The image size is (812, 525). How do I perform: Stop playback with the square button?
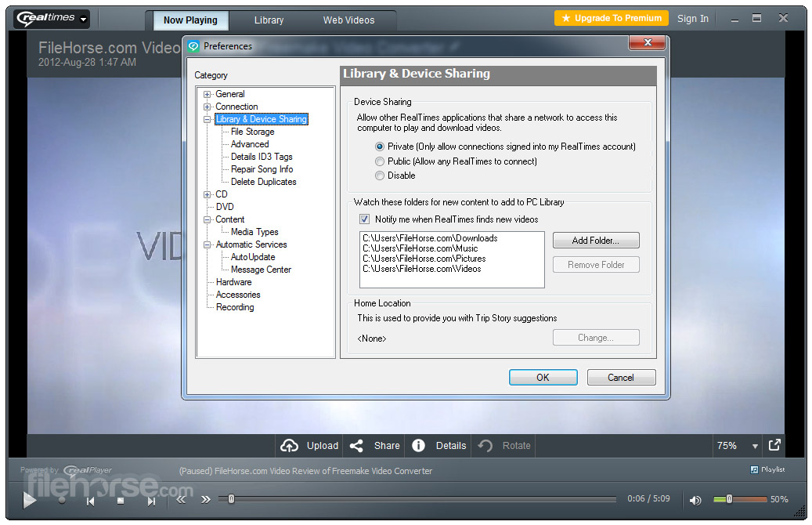pos(120,501)
